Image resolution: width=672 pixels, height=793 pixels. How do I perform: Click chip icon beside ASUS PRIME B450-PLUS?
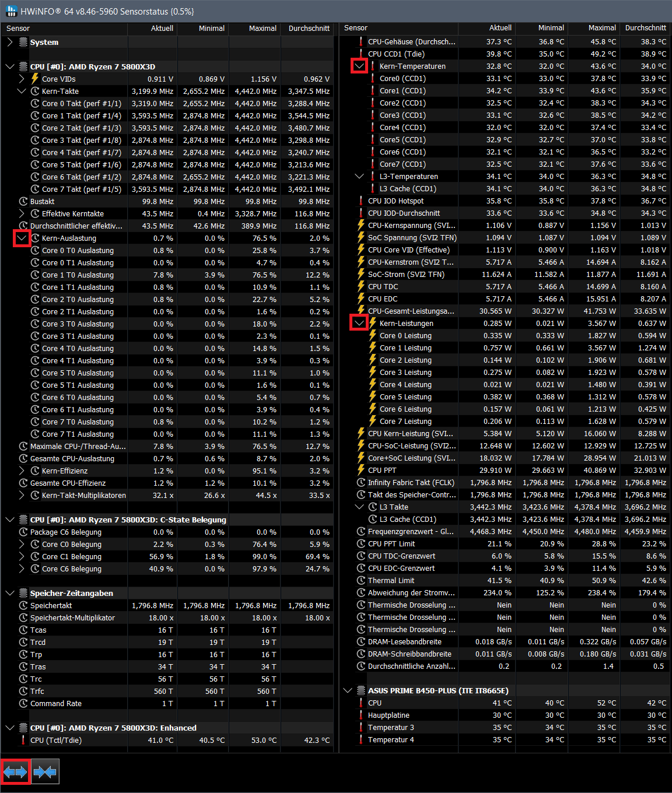coord(361,690)
